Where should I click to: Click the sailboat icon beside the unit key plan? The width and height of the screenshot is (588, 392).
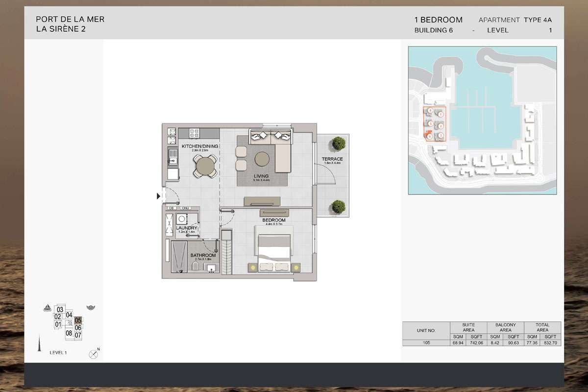[x=48, y=308]
